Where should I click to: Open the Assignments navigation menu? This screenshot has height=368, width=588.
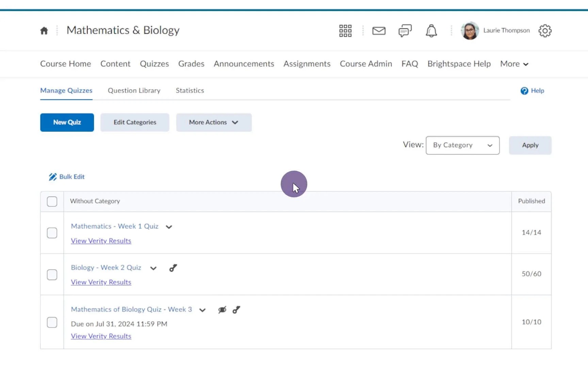[307, 64]
